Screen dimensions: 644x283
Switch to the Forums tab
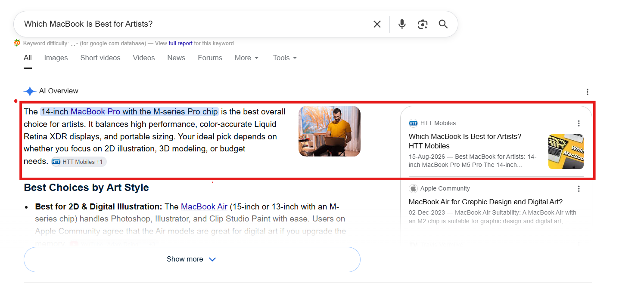(x=210, y=58)
